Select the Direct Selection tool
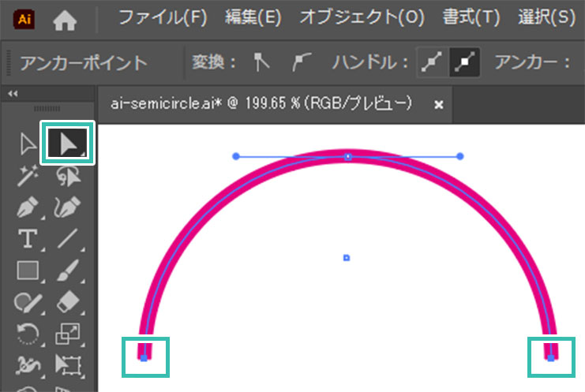 [68, 143]
